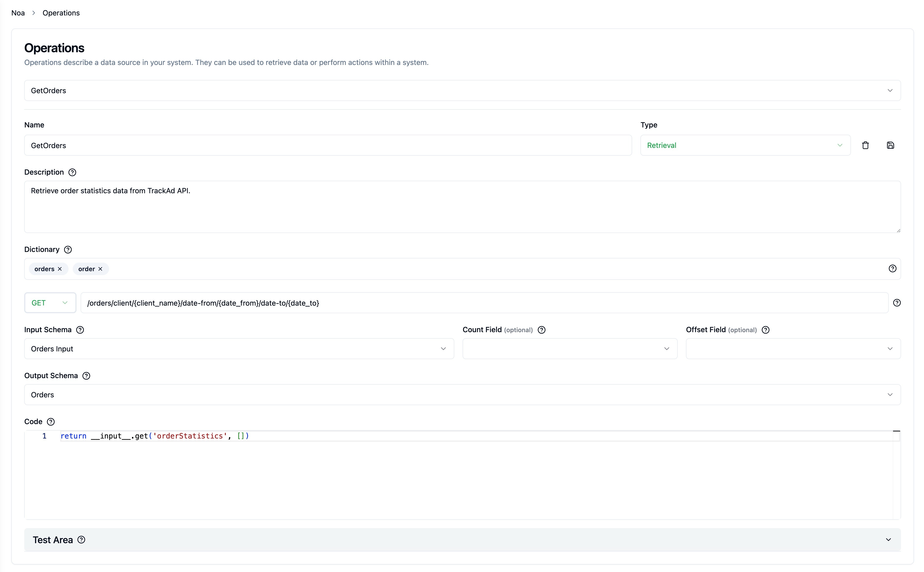Open the GET method dropdown
This screenshot has width=924, height=572.
(50, 303)
